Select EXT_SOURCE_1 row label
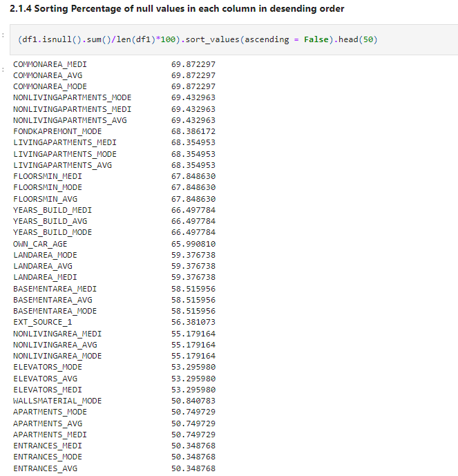Image resolution: width=458 pixels, height=476 pixels. click(43, 322)
